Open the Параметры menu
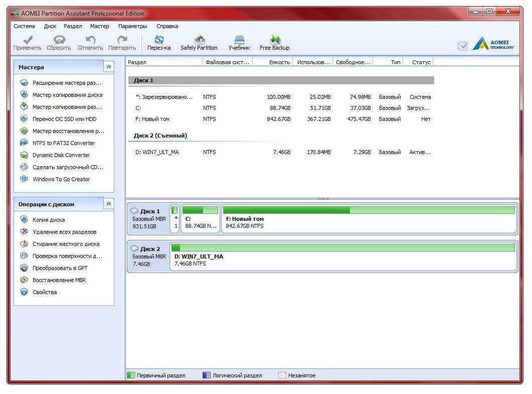Screen dimensions: 532x394 point(133,26)
